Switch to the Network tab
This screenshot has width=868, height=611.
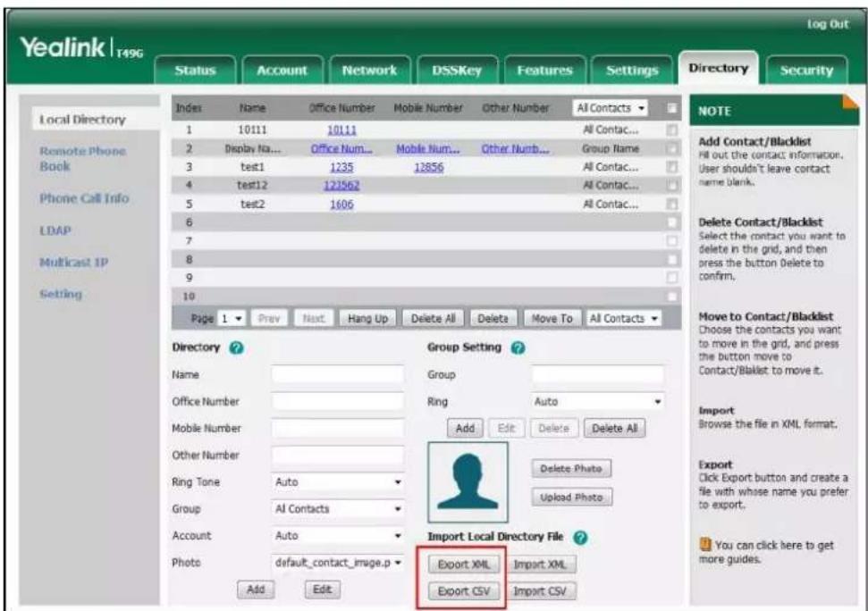pyautogui.click(x=369, y=71)
